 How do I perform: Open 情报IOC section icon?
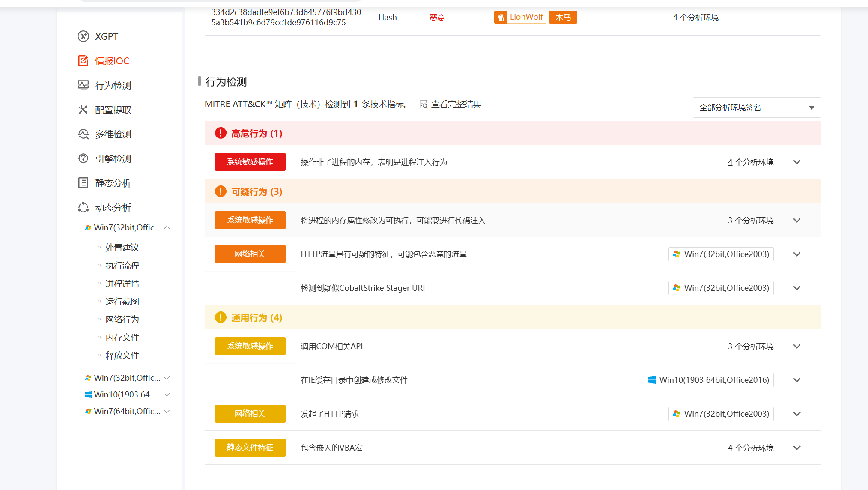(x=83, y=61)
